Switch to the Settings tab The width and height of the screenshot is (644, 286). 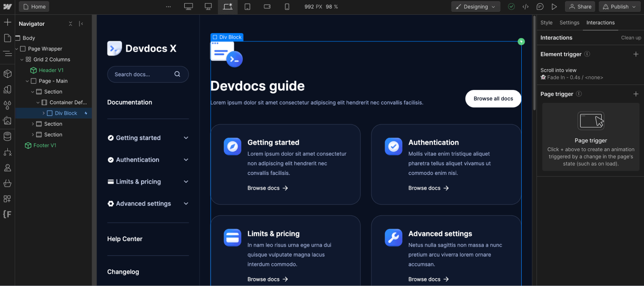[569, 22]
